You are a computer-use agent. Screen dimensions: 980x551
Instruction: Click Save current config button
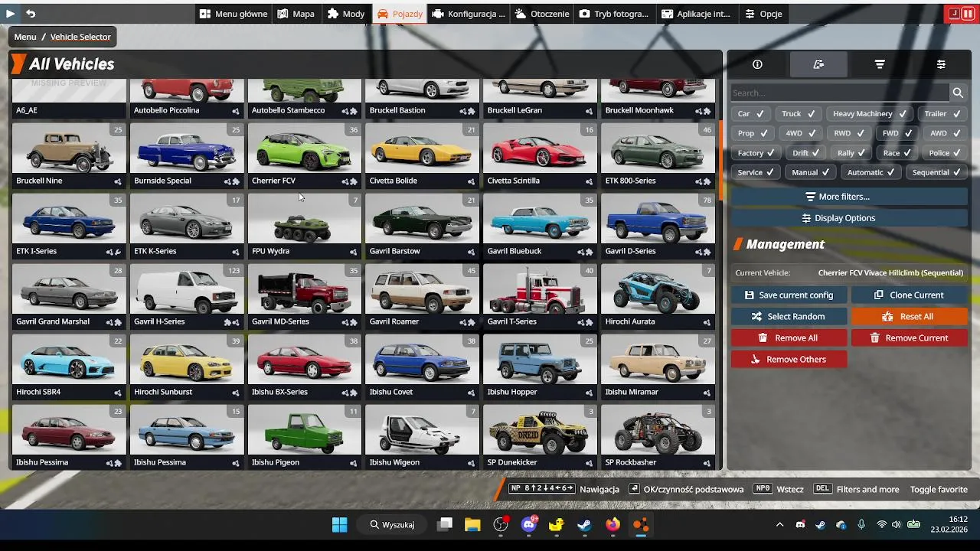789,295
